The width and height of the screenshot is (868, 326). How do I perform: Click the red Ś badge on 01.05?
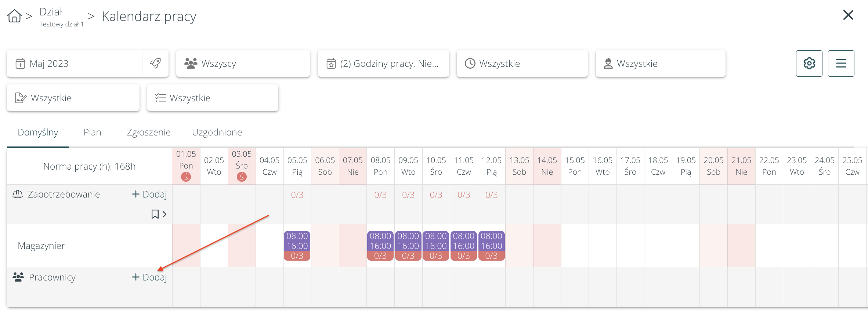pyautogui.click(x=186, y=177)
